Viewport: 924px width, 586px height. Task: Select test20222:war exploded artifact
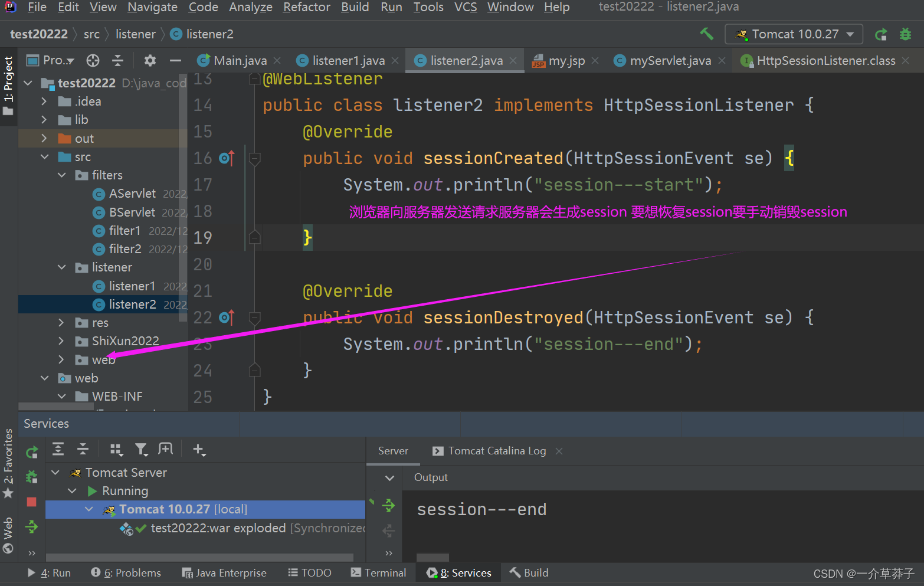pyautogui.click(x=218, y=528)
